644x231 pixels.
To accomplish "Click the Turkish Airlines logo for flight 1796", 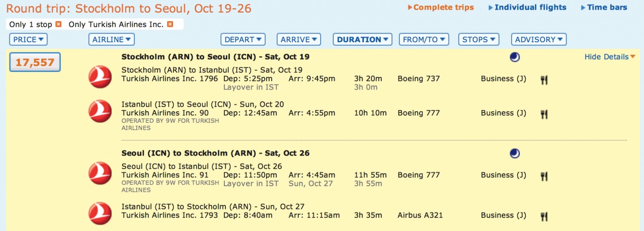I will 100,77.
